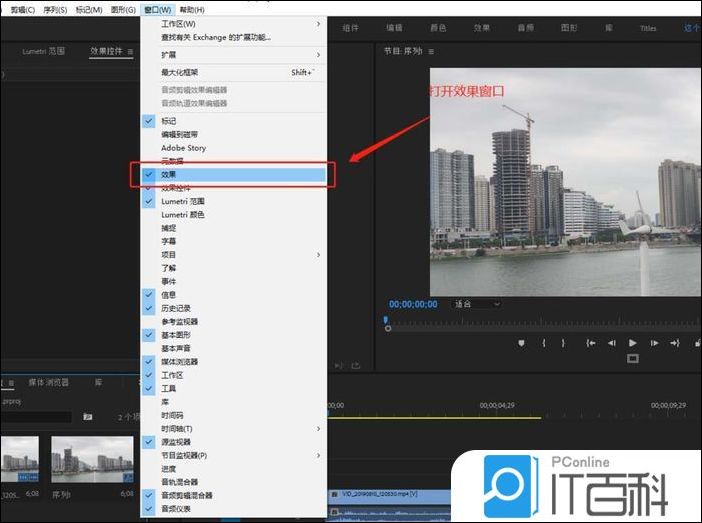This screenshot has height=523, width=702.
Task: Click the search folder icon in Project panel
Action: [87, 417]
